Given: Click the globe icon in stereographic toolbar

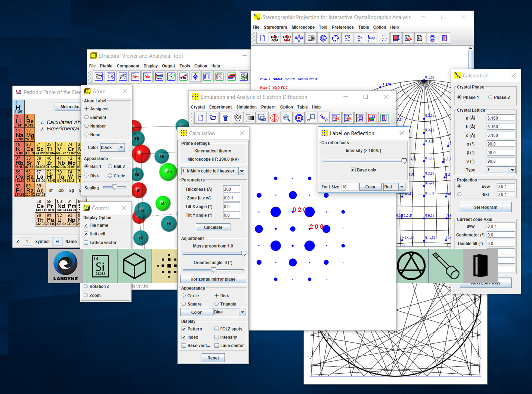Looking at the screenshot, I should coord(323,38).
